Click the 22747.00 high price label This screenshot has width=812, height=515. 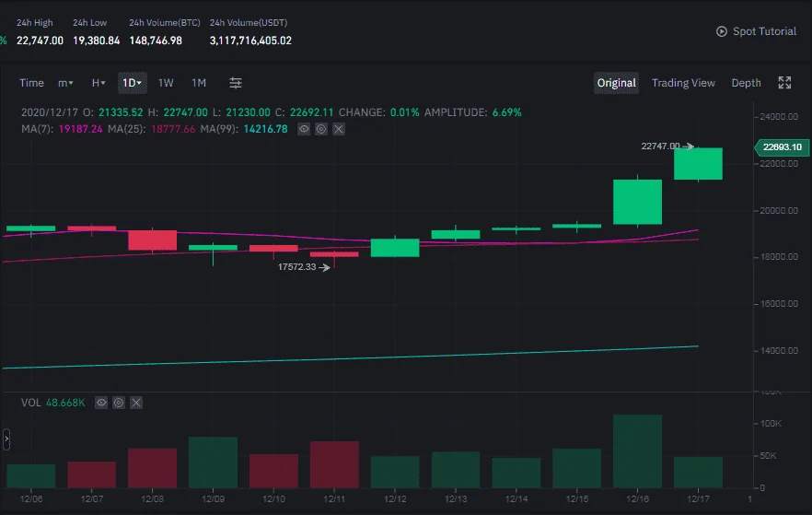coord(660,146)
